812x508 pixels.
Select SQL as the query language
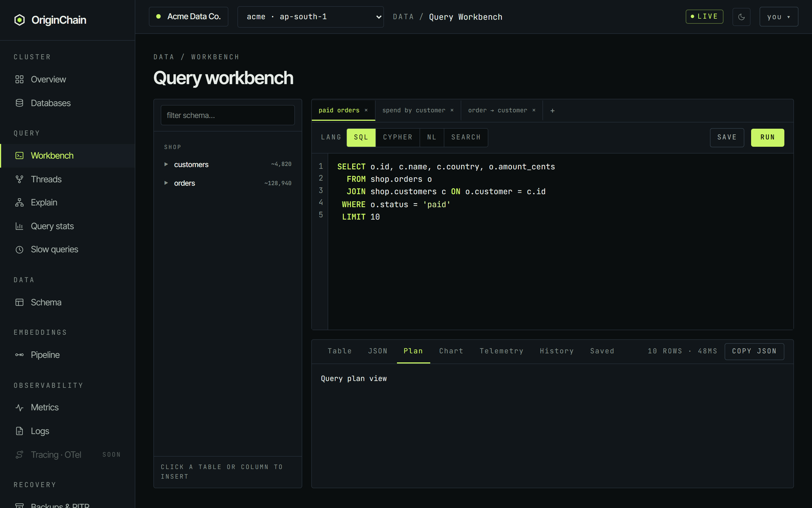(x=361, y=137)
